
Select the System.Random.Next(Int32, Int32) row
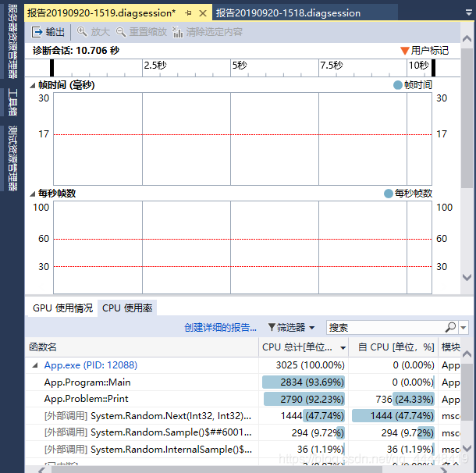(x=242, y=415)
